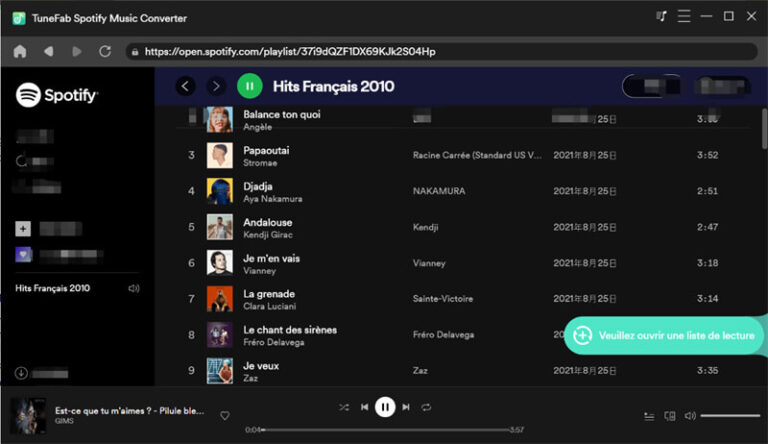Click the Aya Nakamura artist link
The width and height of the screenshot is (768, 444).
pyautogui.click(x=273, y=199)
